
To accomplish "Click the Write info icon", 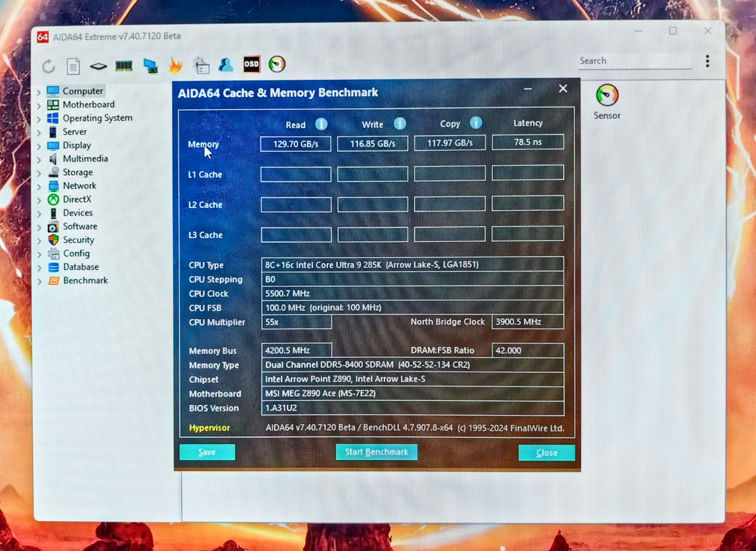I will (x=399, y=124).
